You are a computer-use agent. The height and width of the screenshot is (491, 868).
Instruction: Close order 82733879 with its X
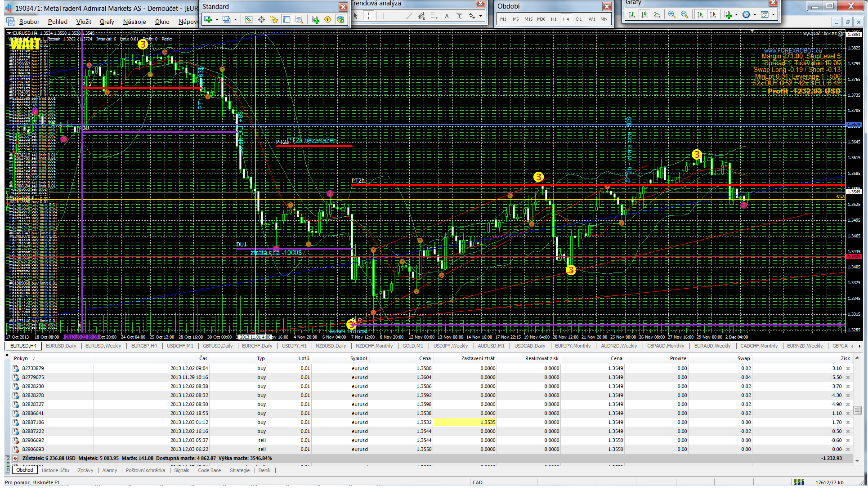pyautogui.click(x=848, y=368)
